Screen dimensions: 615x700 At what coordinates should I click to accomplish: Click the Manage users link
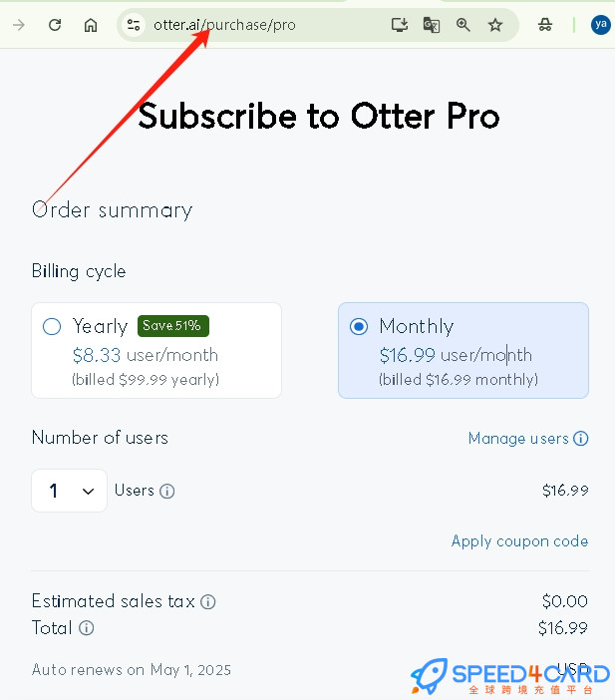pyautogui.click(x=518, y=439)
